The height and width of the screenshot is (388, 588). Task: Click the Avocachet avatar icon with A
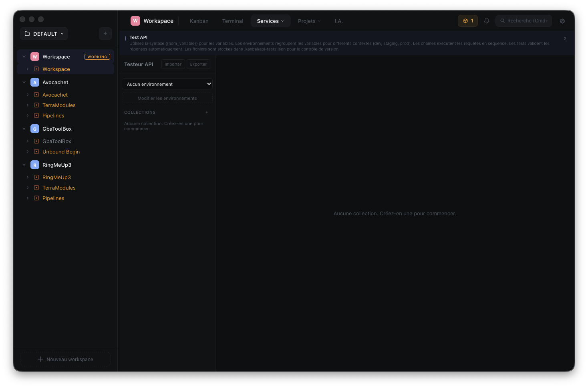point(35,82)
